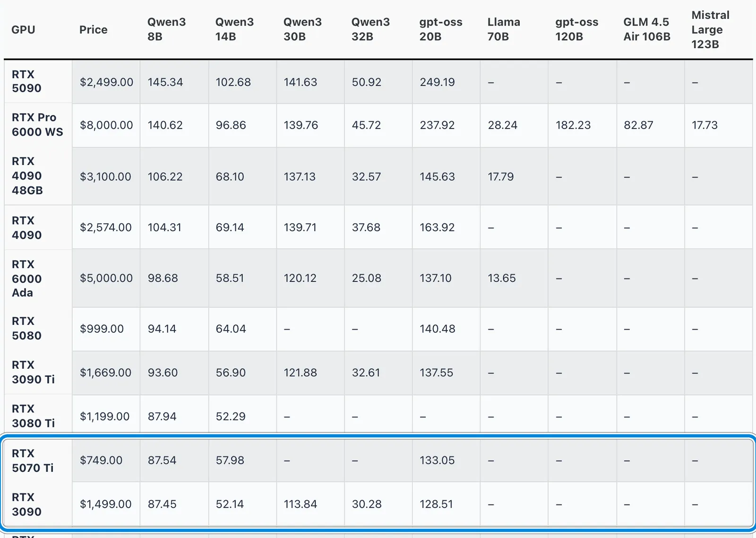Select the RTX 3090 Ti row label

[x=33, y=373]
